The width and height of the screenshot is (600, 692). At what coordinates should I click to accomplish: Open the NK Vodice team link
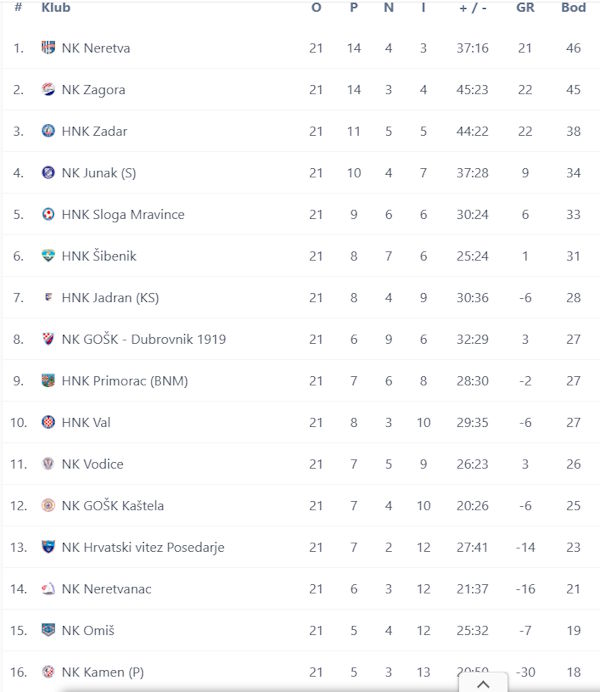[x=93, y=464]
